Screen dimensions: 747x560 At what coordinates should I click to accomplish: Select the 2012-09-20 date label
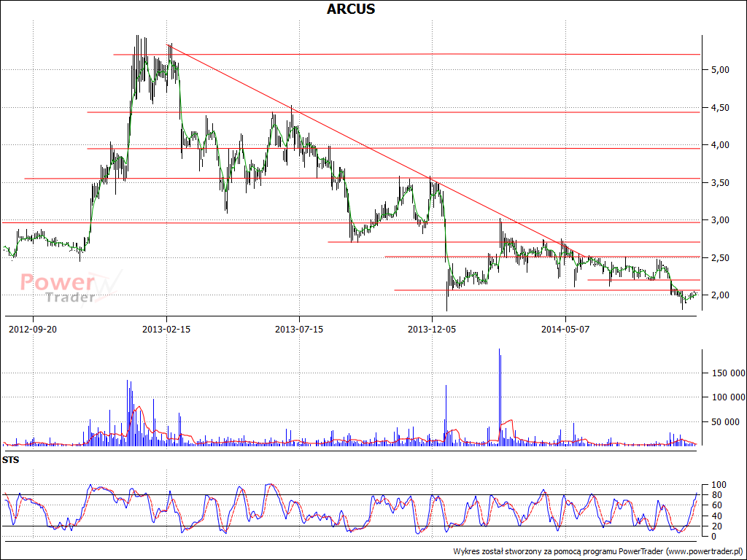pyautogui.click(x=34, y=329)
